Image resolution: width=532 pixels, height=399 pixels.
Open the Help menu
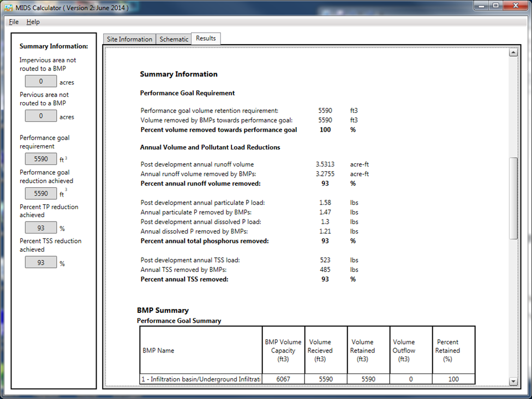33,22
